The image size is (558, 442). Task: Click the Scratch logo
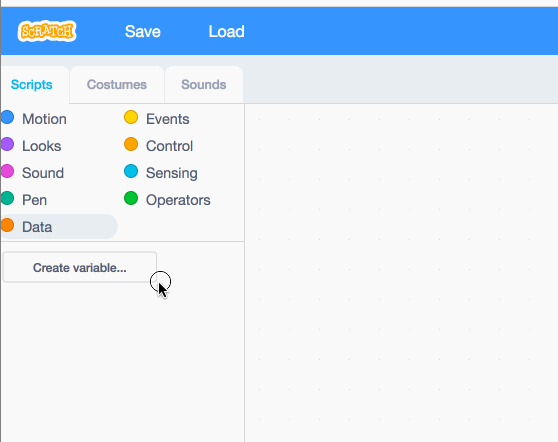[47, 31]
